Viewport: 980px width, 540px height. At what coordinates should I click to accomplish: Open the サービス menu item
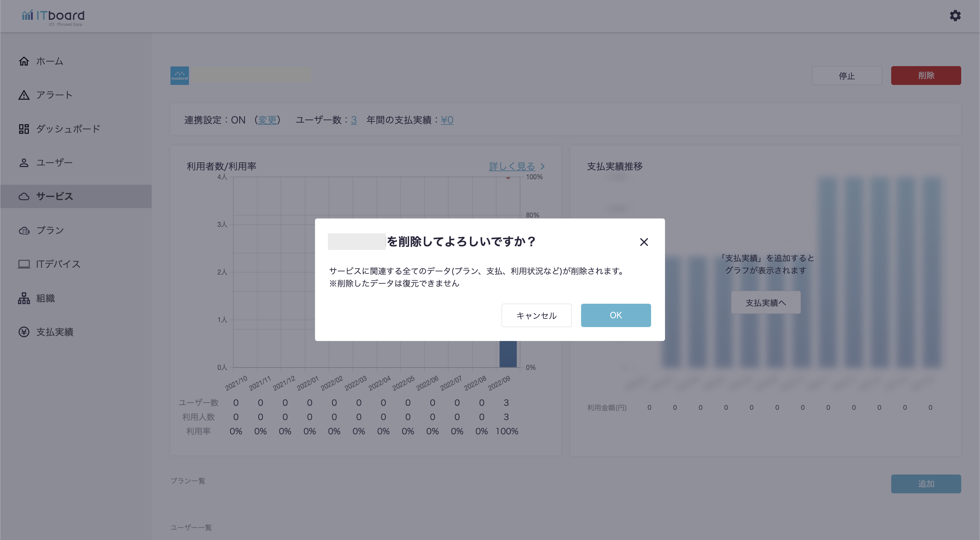(x=54, y=196)
